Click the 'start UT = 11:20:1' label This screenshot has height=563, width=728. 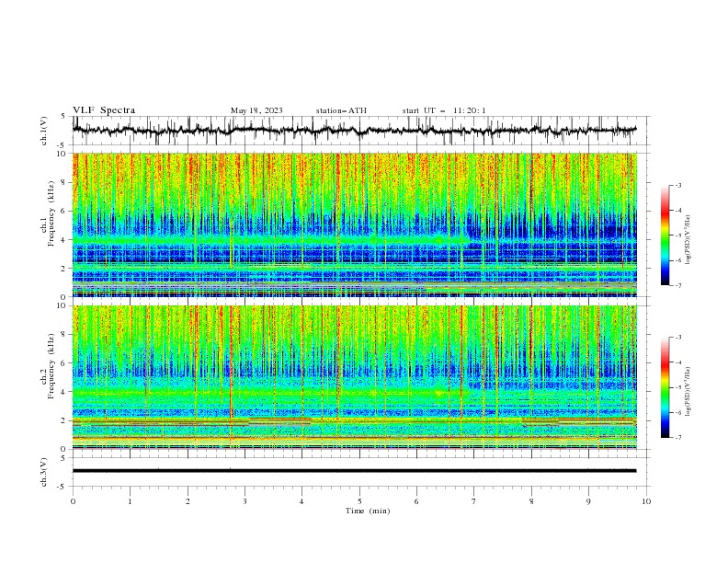click(x=444, y=110)
